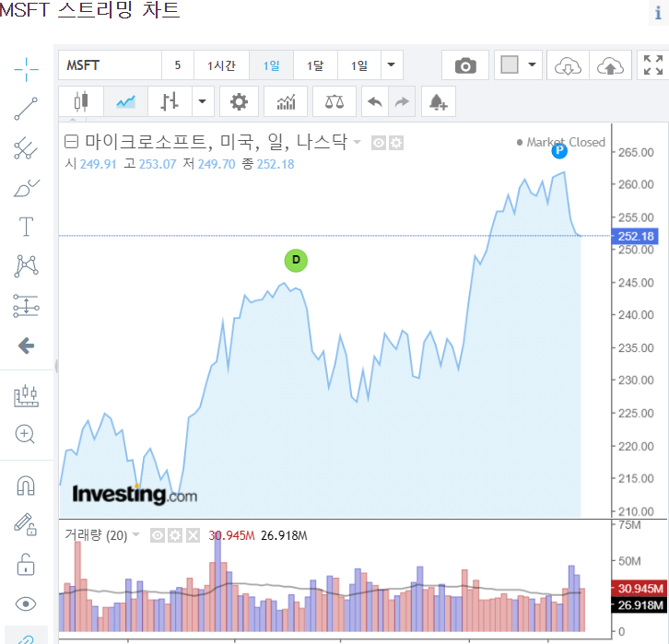
Task: Collapse the chart legend minus box
Action: (71, 141)
